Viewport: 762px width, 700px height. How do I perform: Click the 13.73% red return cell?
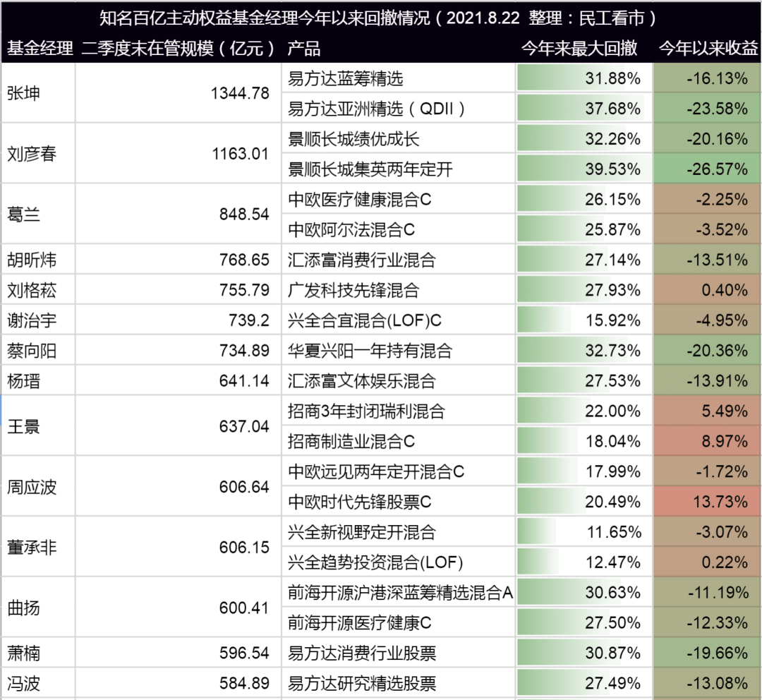coord(706,501)
